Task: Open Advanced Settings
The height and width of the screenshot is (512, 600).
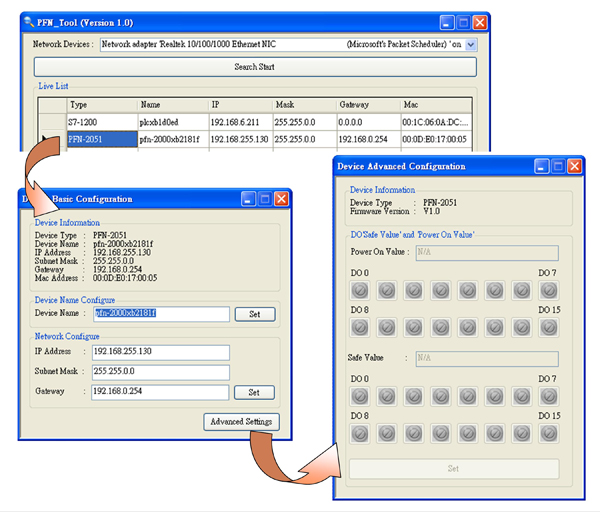Action: click(x=242, y=422)
